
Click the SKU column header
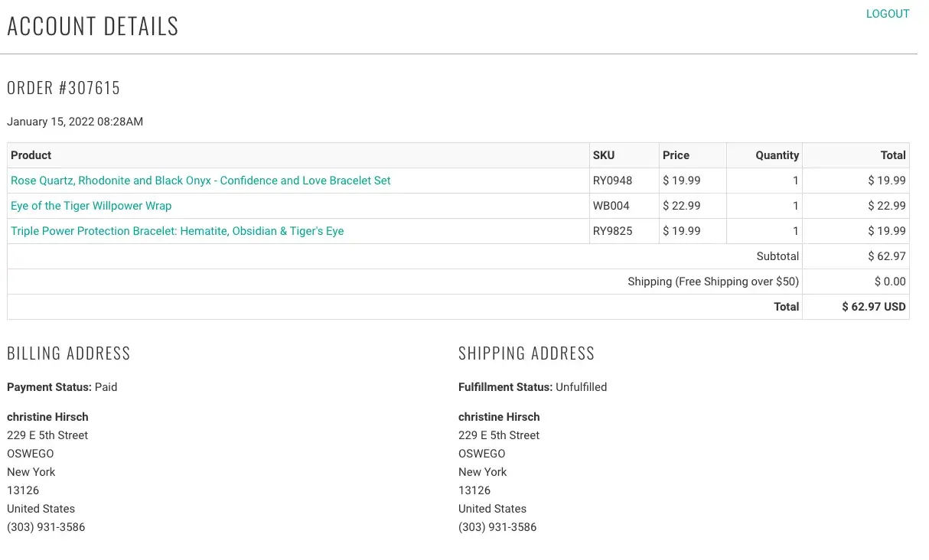point(603,155)
